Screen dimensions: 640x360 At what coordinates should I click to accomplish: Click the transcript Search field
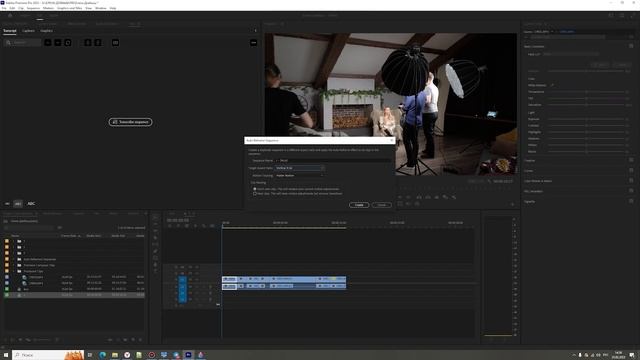[x=22, y=42]
